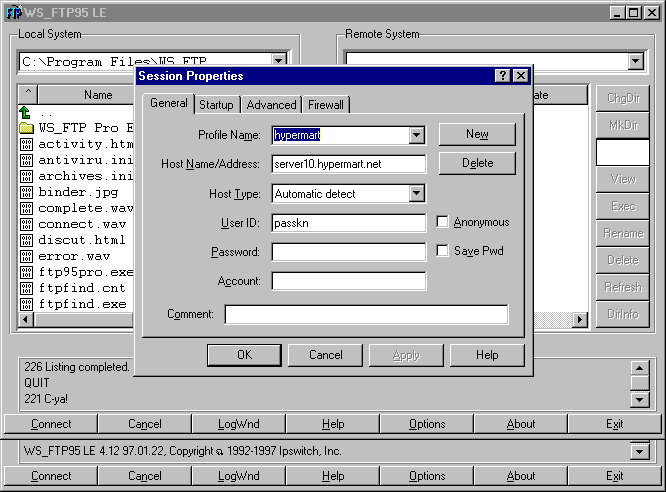666x492 pixels.
Task: Click Cancel in Session Properties dialog
Action: point(325,355)
